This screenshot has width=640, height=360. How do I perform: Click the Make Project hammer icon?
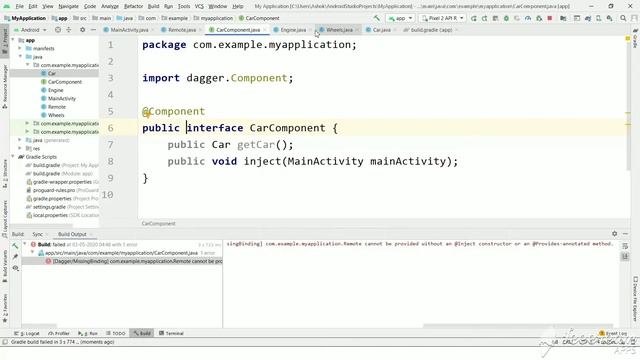tap(376, 18)
